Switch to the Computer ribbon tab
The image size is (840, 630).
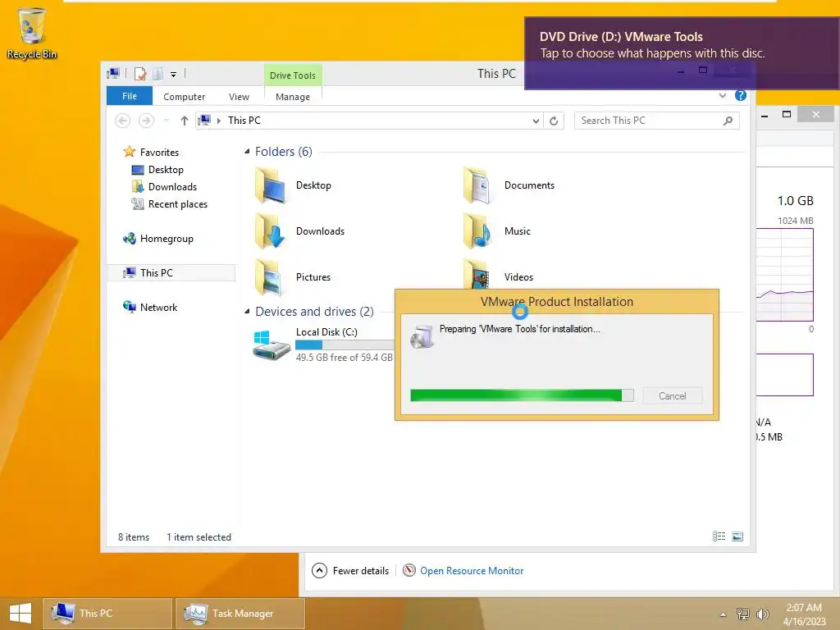[185, 97]
